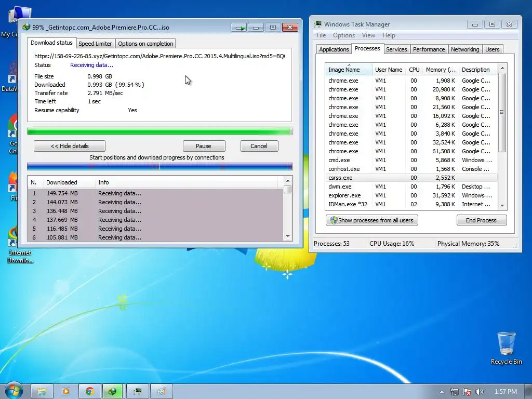Sort processes by Image Name column
532x399 pixels.
[349, 70]
